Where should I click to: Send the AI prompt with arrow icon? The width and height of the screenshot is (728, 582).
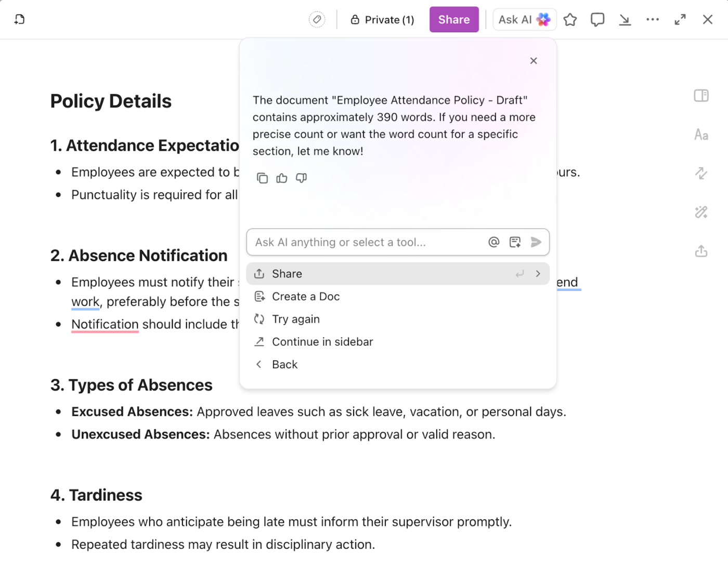tap(536, 242)
